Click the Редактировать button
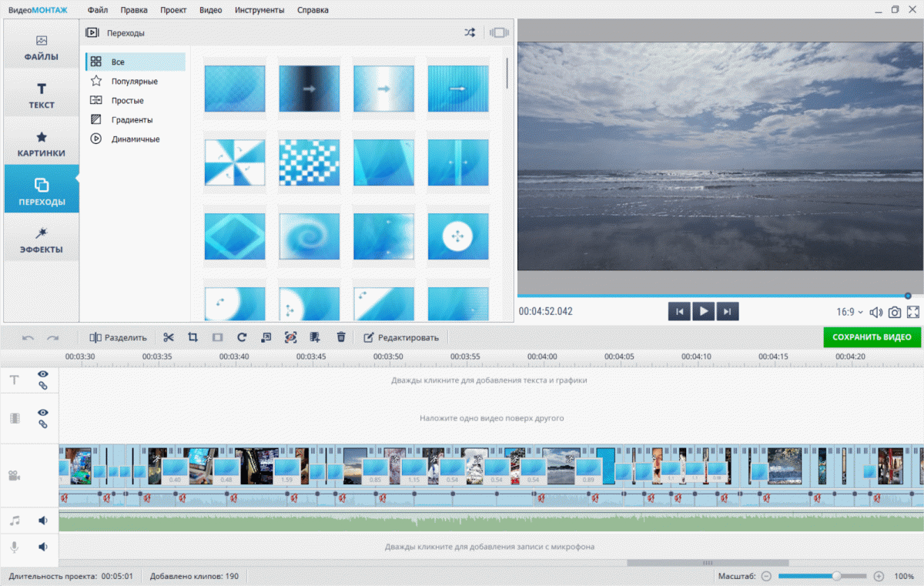This screenshot has height=586, width=924. 401,337
